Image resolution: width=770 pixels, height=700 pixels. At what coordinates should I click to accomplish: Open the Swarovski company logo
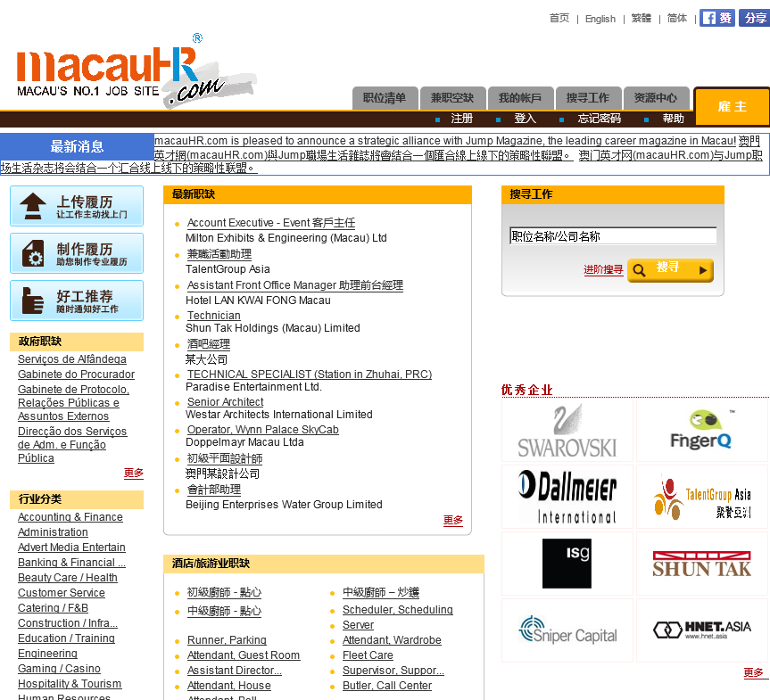pos(567,431)
